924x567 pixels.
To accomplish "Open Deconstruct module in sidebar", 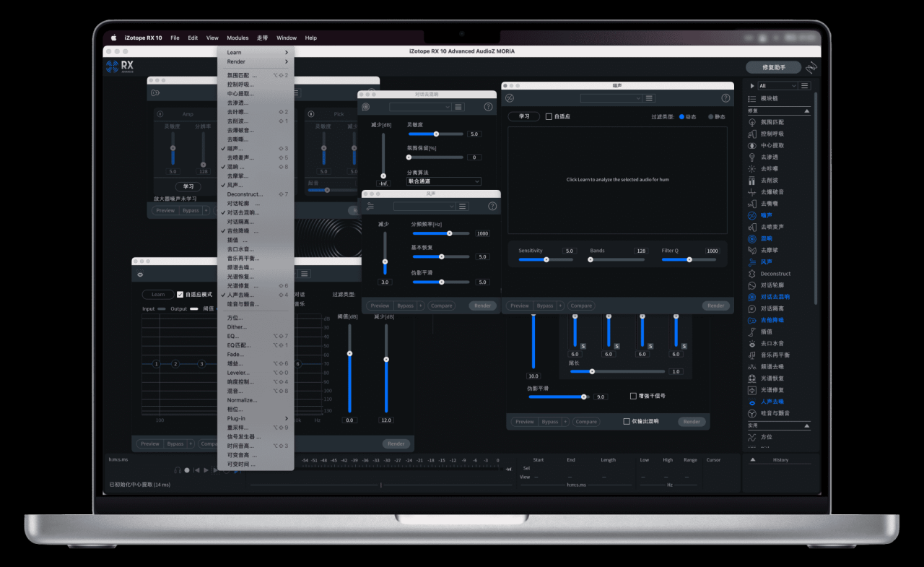I will [x=775, y=274].
